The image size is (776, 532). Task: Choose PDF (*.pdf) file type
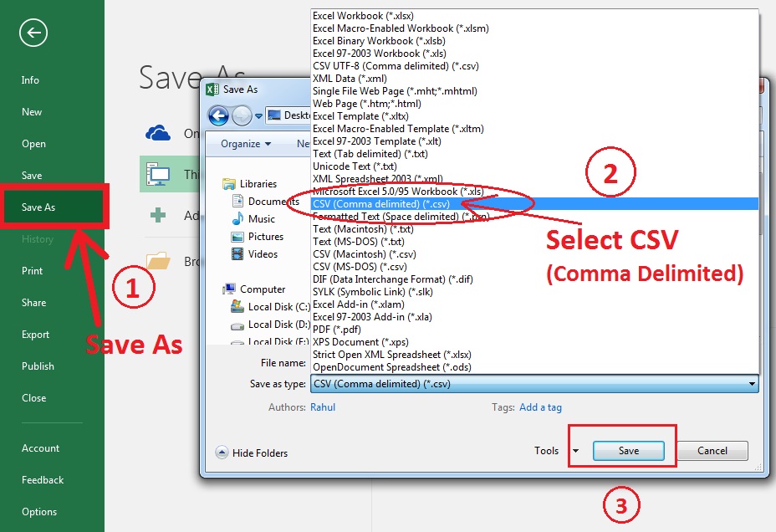(x=534, y=330)
